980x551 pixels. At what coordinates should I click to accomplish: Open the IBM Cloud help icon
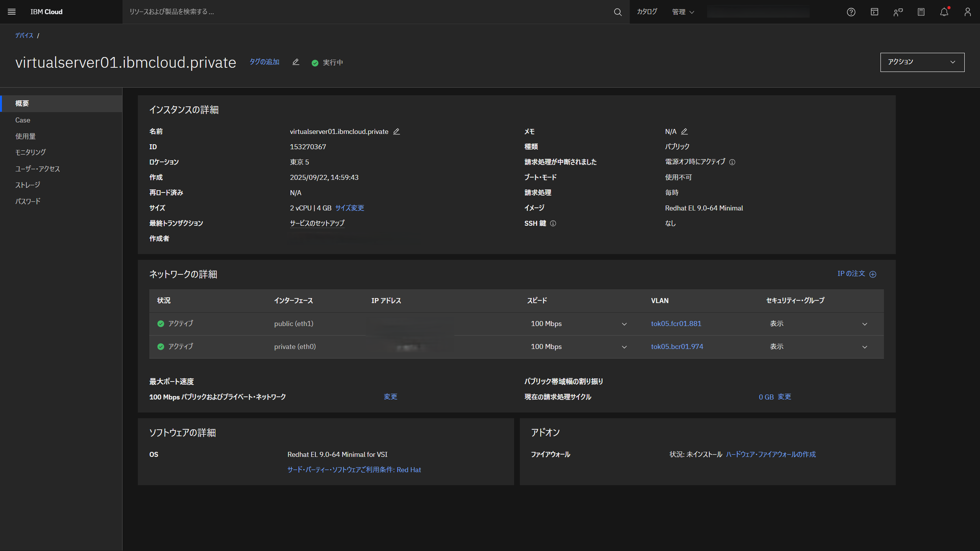tap(851, 12)
